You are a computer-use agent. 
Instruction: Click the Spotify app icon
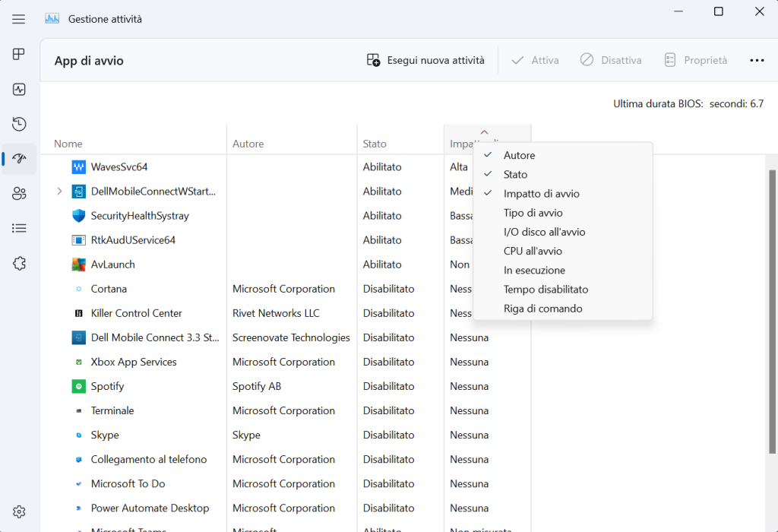(x=78, y=386)
